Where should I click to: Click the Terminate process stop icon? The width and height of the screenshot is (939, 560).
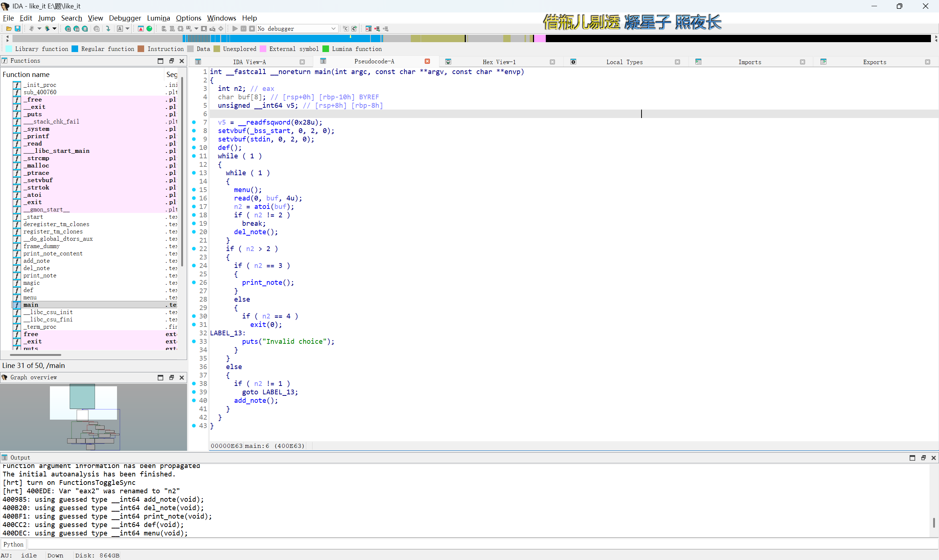point(252,29)
